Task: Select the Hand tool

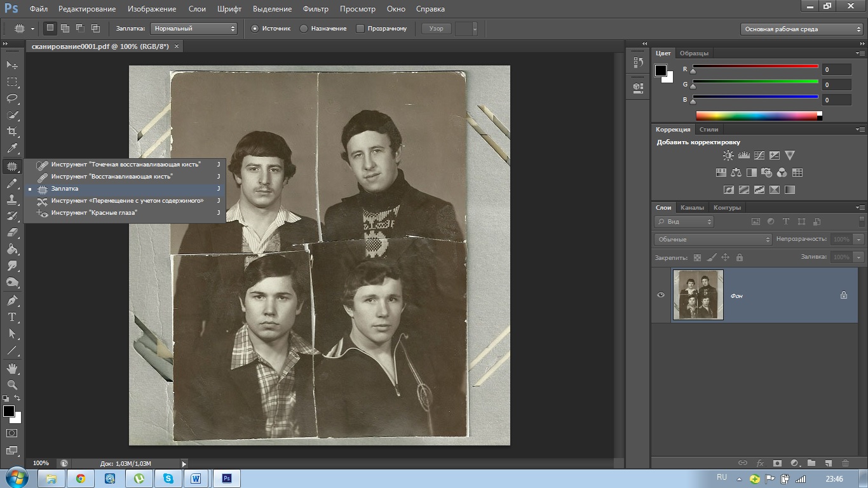Action: pyautogui.click(x=12, y=368)
